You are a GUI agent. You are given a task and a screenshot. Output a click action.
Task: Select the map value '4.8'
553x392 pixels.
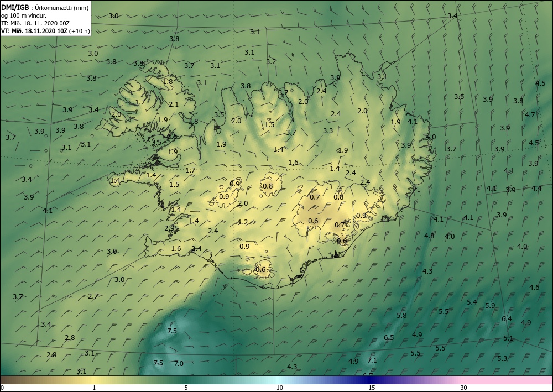[x=429, y=236]
